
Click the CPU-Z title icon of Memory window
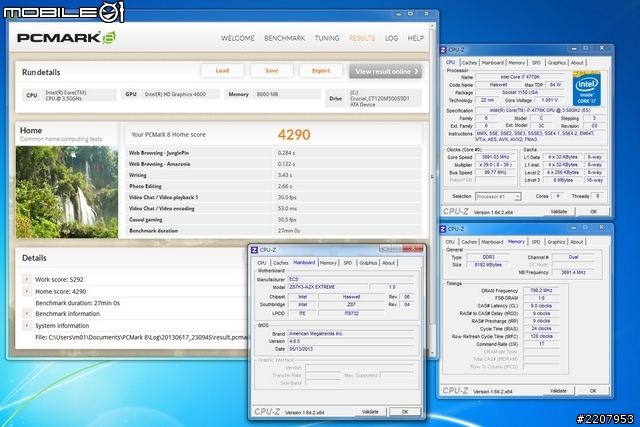(443, 229)
